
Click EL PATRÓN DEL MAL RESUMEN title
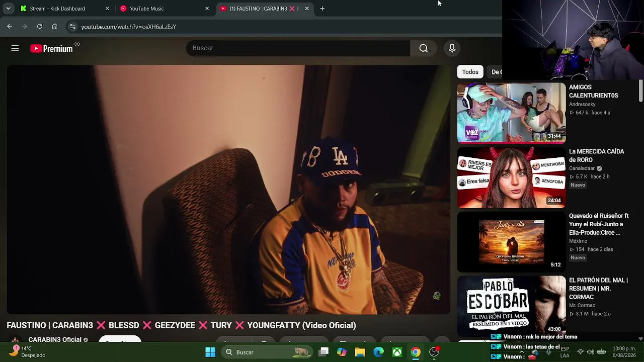[x=599, y=289]
